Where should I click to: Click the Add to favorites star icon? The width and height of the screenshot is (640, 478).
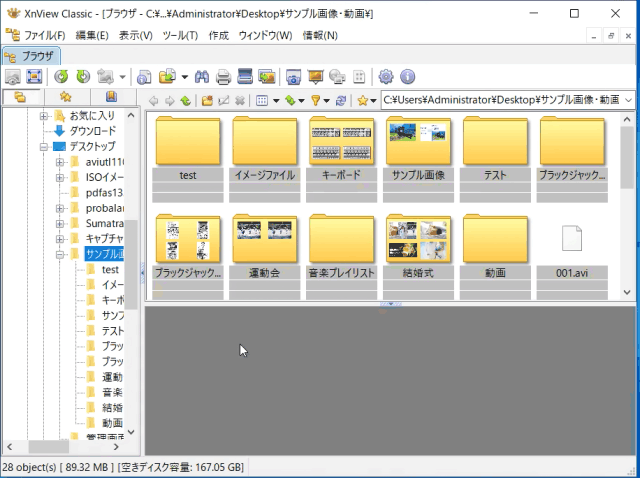(x=362, y=100)
